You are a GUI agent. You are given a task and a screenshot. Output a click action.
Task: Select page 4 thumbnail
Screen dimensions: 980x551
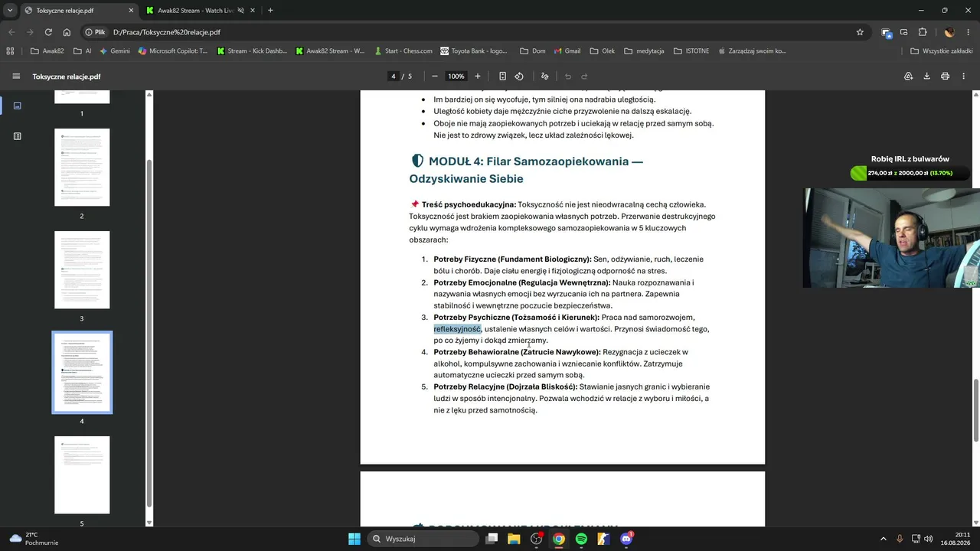82,373
